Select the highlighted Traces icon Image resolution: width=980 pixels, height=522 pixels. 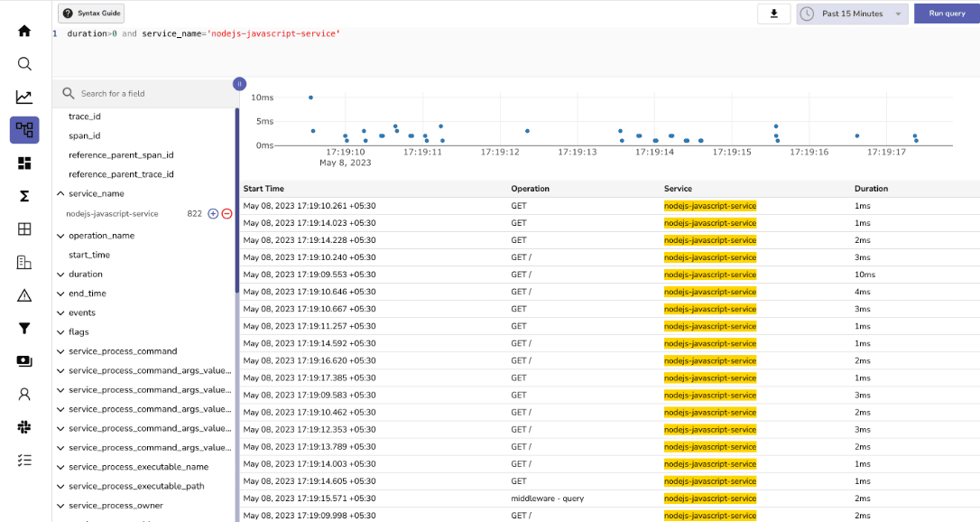[x=24, y=130]
